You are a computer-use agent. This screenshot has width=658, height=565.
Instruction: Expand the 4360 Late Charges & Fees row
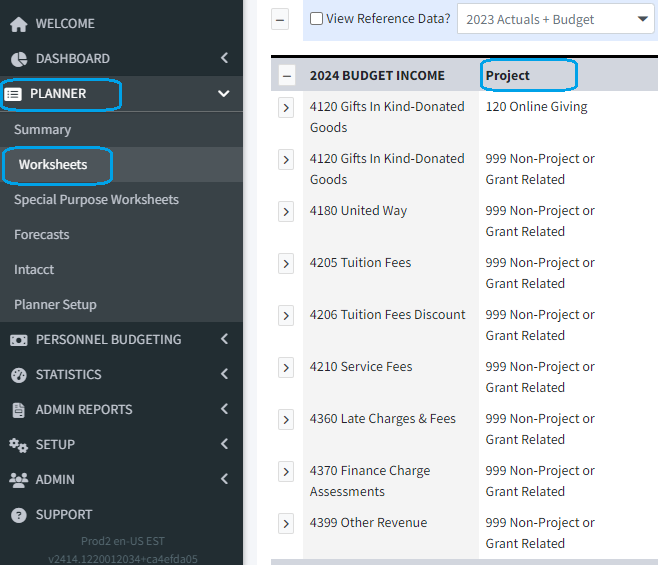tap(286, 420)
